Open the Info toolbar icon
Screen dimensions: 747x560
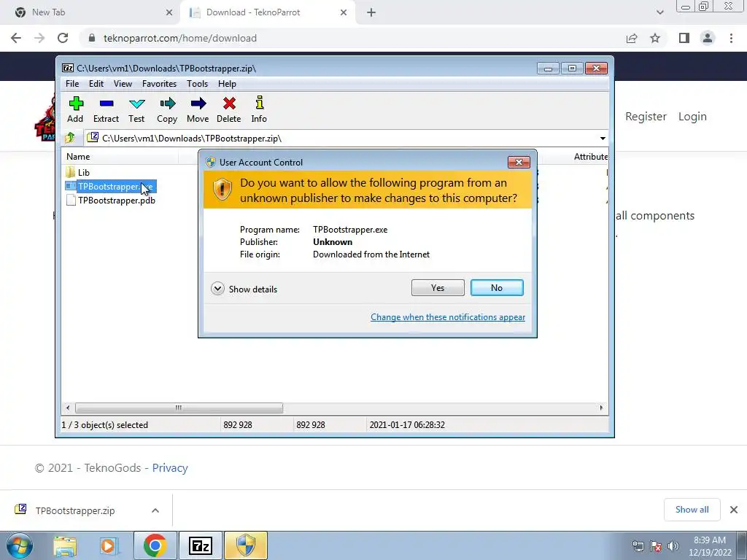[259, 109]
